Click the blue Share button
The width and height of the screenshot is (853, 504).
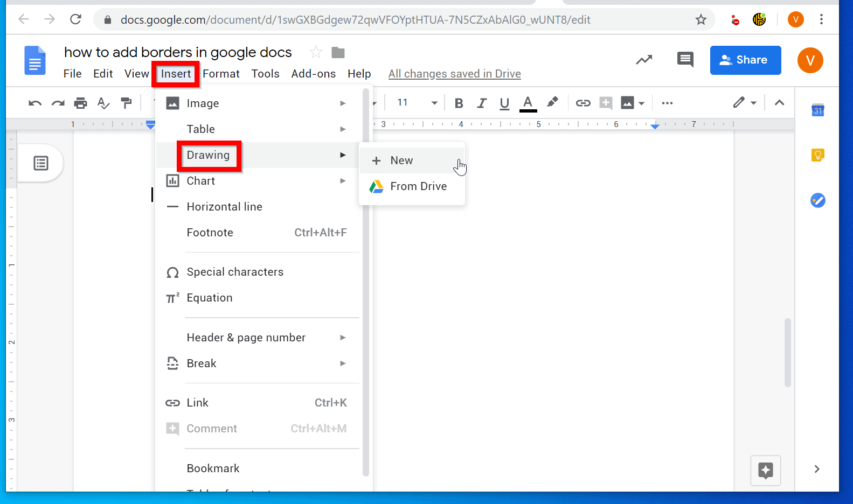[745, 60]
